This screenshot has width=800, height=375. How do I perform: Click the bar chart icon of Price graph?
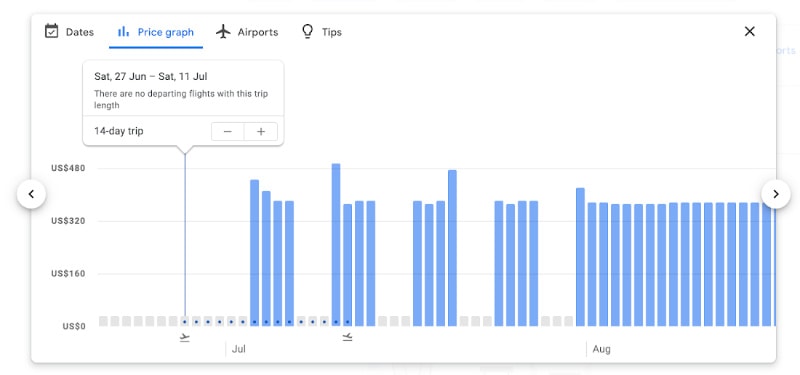(123, 32)
